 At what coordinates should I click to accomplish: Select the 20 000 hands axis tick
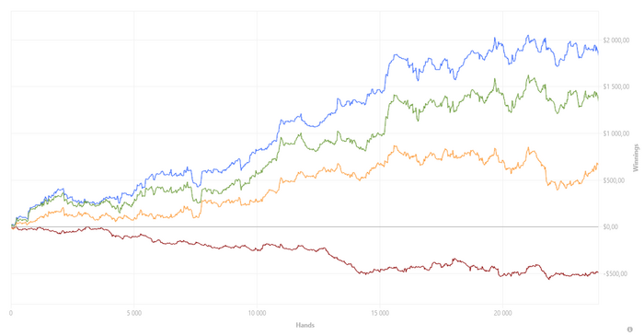502,313
